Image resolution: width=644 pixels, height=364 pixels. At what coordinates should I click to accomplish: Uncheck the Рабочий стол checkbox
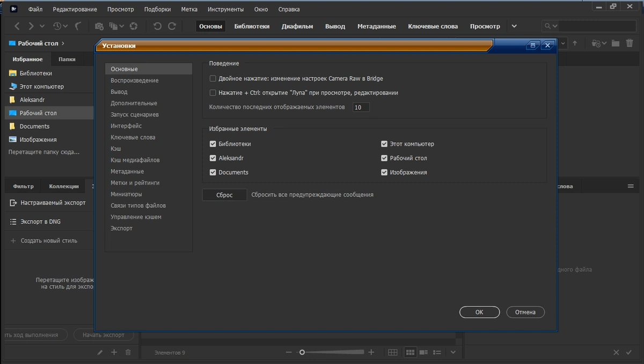coord(384,158)
